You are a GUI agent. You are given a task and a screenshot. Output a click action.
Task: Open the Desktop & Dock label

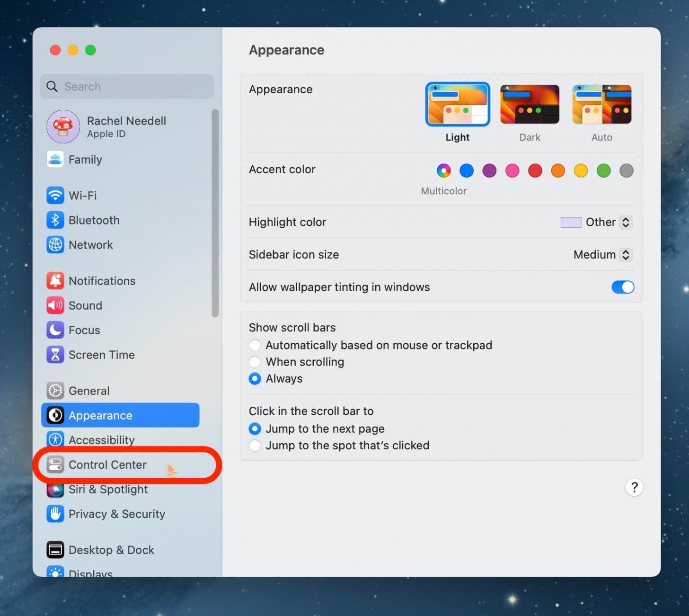click(x=112, y=550)
